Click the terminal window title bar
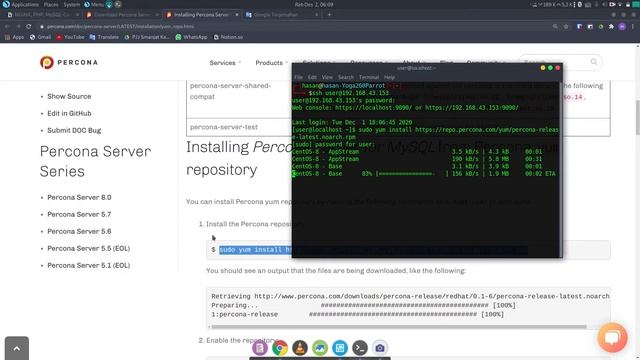The width and height of the screenshot is (640, 360). (416, 68)
